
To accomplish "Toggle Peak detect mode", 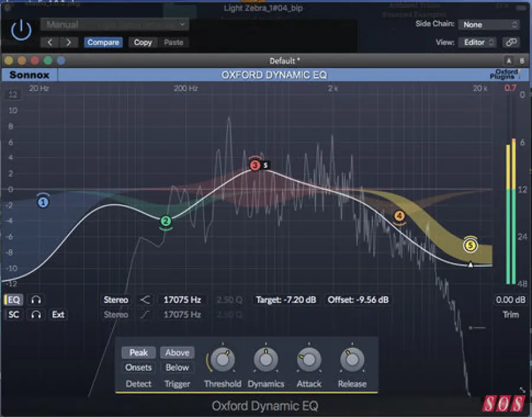I will pyautogui.click(x=138, y=353).
